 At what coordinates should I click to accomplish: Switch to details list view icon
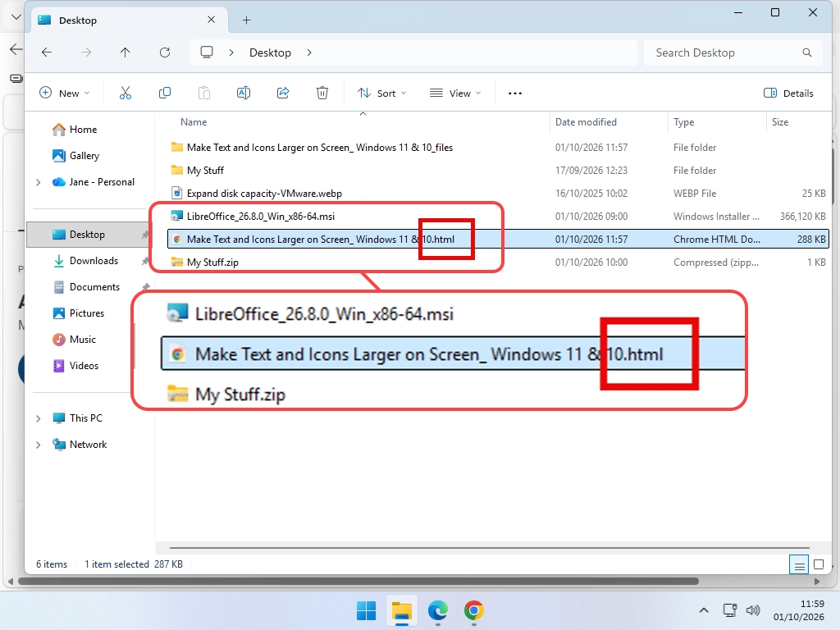click(x=799, y=564)
